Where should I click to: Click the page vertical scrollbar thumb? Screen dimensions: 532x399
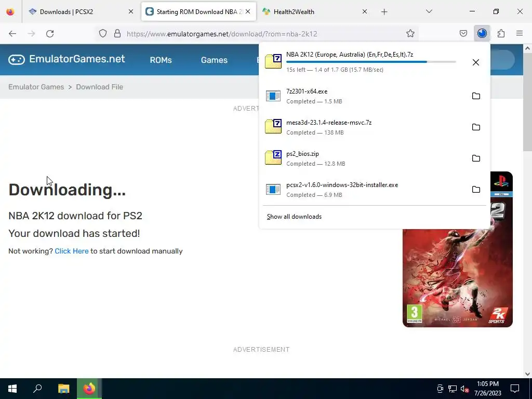[527, 102]
